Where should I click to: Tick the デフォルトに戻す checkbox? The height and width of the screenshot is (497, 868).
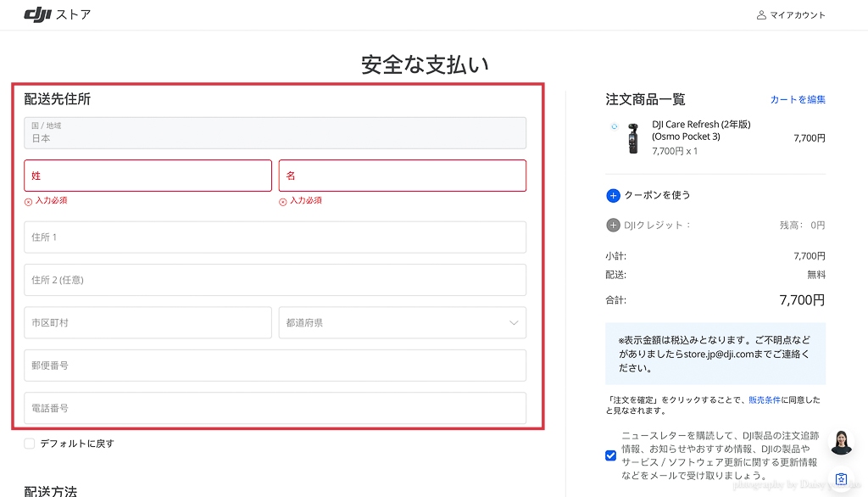30,444
